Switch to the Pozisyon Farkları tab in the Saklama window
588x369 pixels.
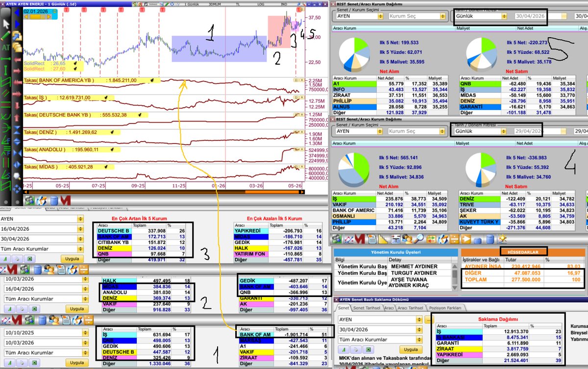[445, 308]
